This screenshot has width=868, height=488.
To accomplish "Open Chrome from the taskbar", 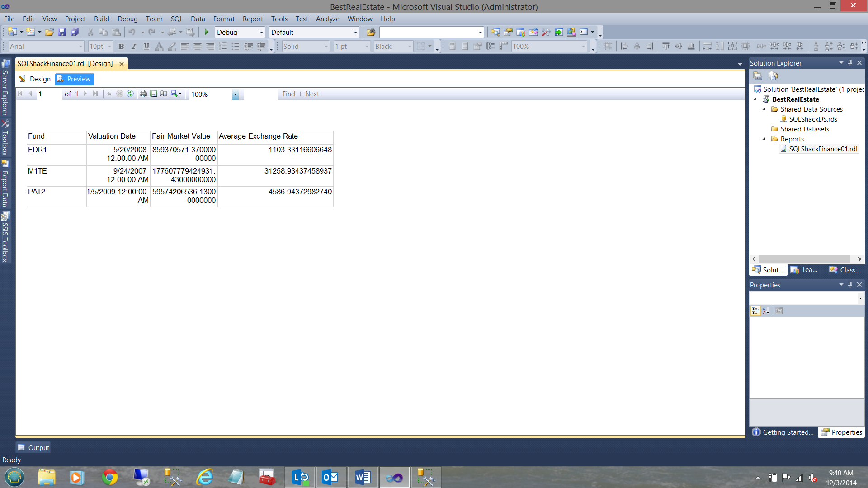I will (109, 477).
